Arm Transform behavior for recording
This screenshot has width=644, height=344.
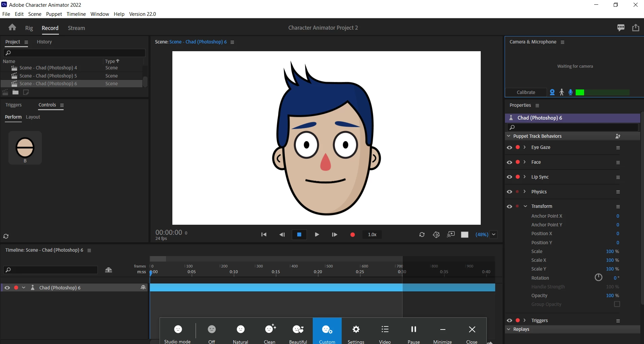click(517, 206)
